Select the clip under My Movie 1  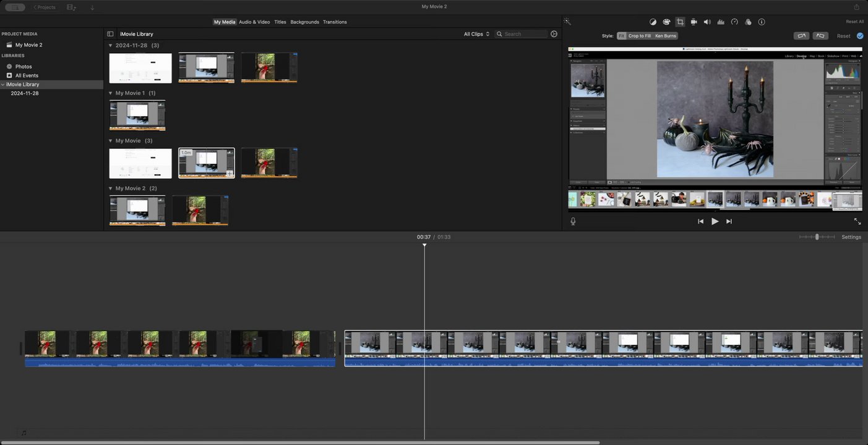click(137, 116)
